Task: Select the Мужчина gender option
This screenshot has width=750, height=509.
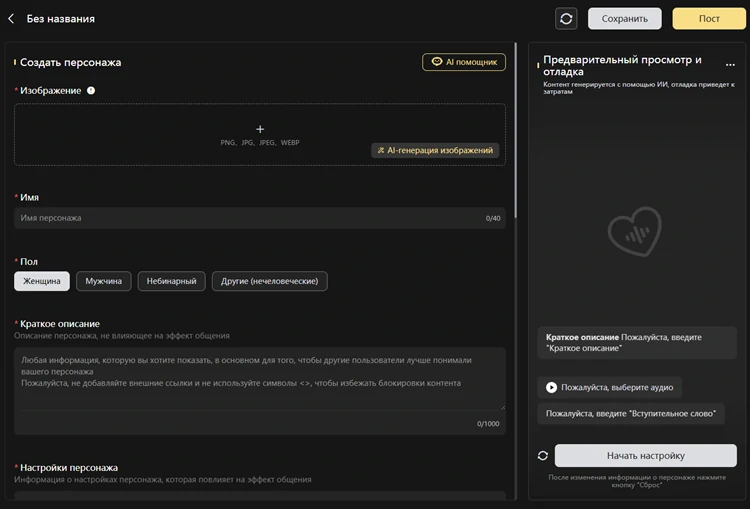Action: (x=103, y=281)
